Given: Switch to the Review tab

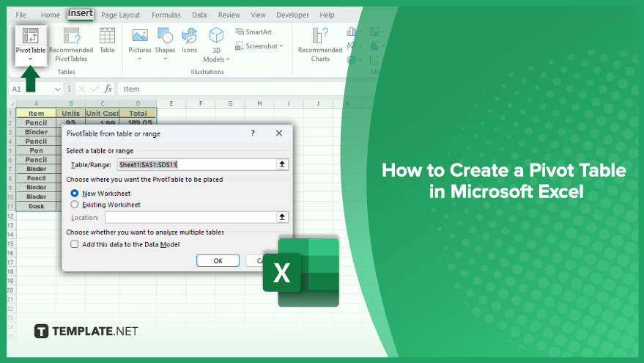Looking at the screenshot, I should (x=229, y=15).
